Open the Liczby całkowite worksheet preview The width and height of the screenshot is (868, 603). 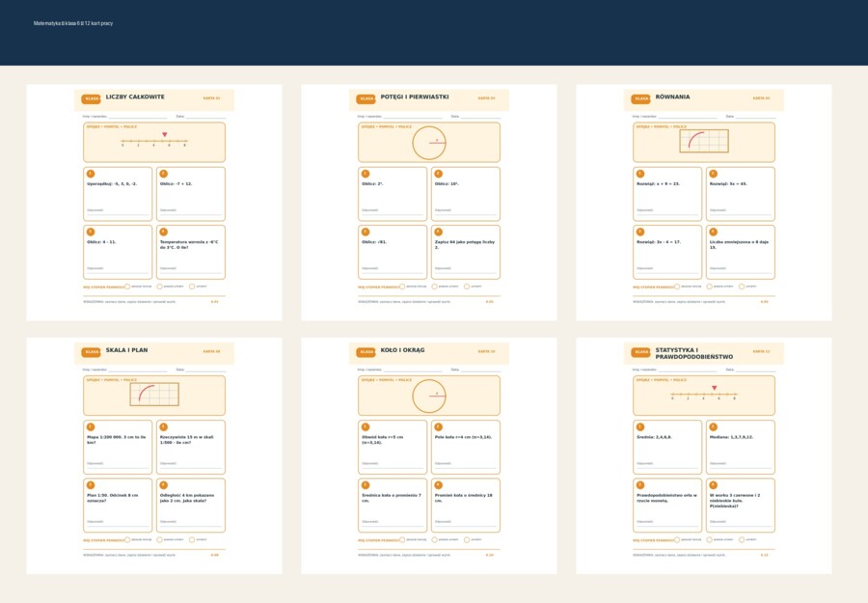click(x=154, y=203)
